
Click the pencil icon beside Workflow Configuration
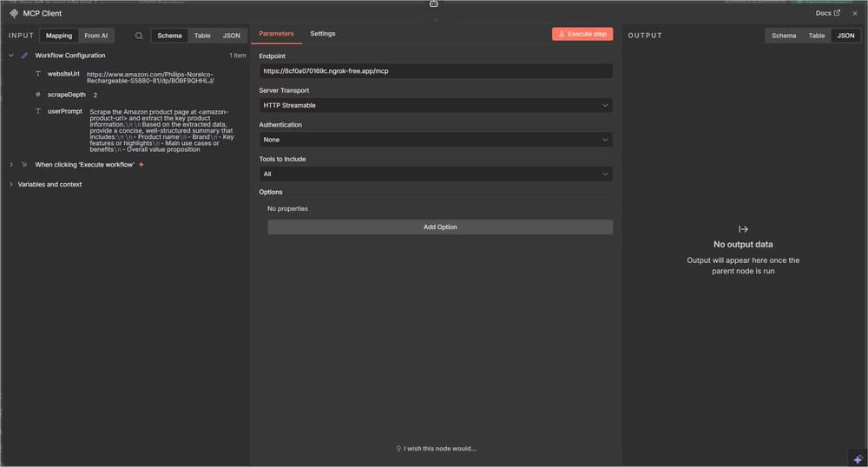24,56
